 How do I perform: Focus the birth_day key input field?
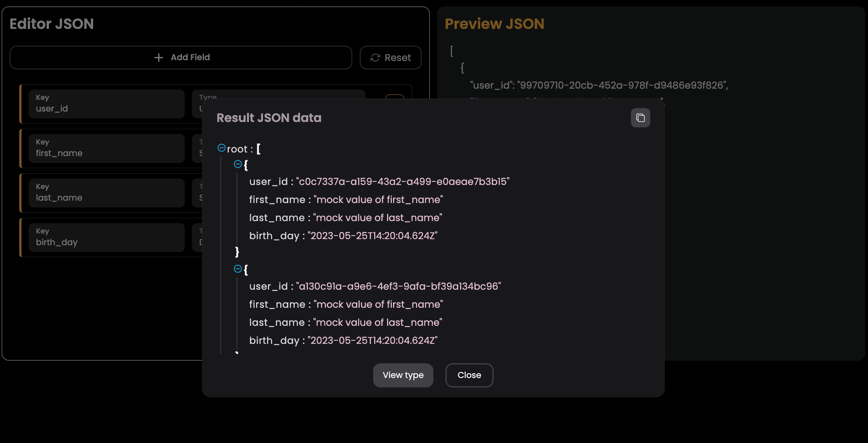(106, 238)
